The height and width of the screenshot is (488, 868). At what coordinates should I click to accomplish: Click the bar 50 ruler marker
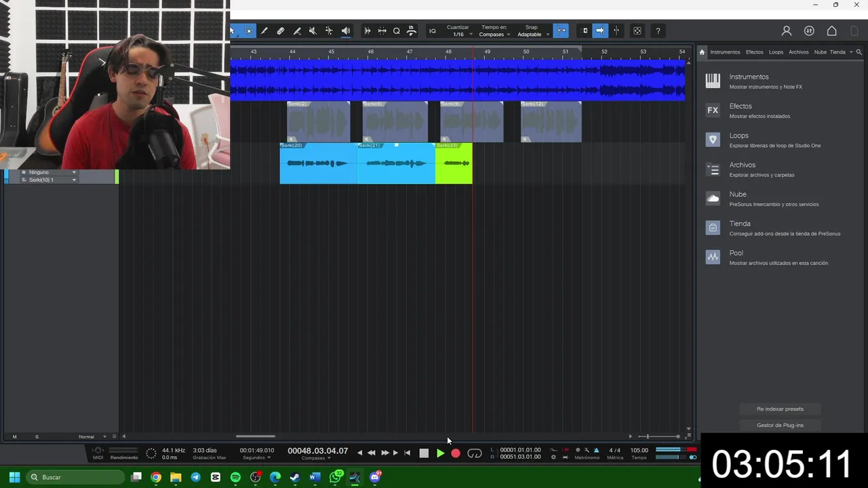pos(526,52)
